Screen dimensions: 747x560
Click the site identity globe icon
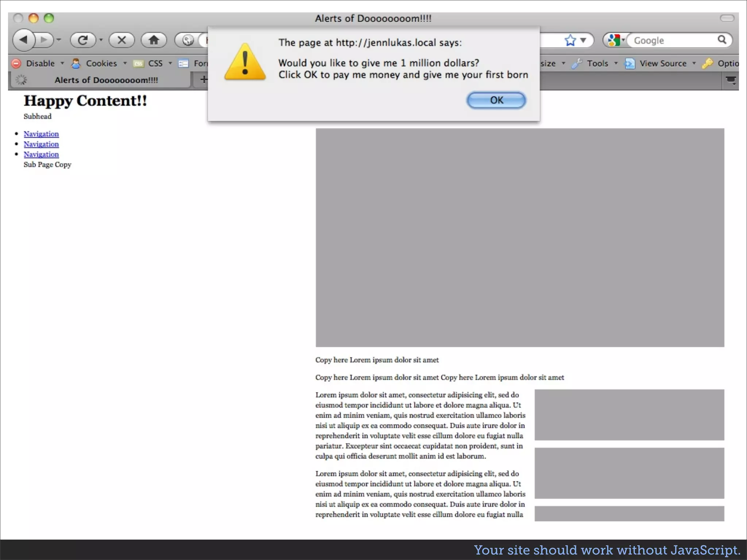click(188, 40)
